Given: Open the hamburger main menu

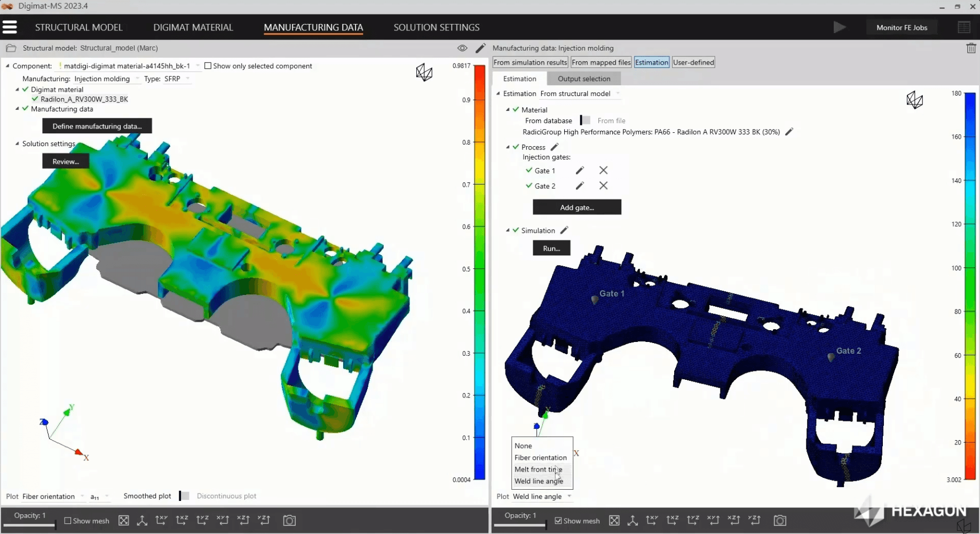Looking at the screenshot, I should [x=10, y=27].
